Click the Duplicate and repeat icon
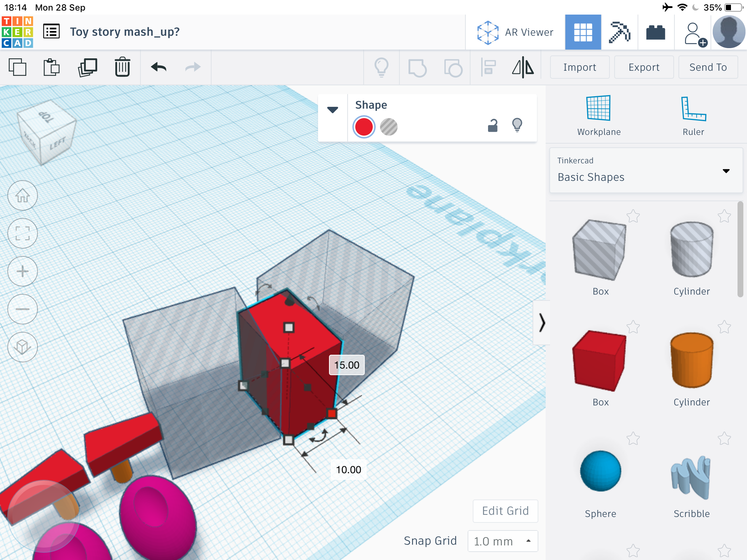 (x=87, y=67)
